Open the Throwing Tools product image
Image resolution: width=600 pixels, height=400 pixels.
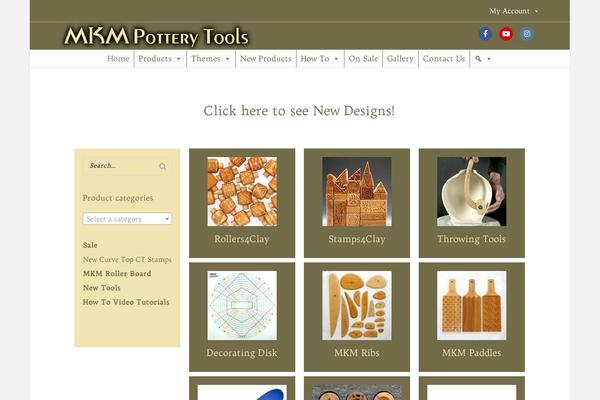tap(472, 191)
